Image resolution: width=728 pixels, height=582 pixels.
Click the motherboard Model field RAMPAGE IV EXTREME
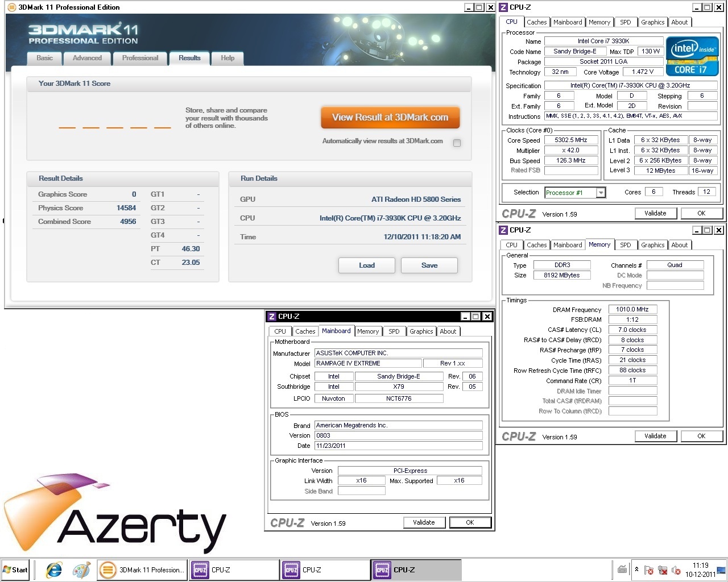tap(368, 363)
